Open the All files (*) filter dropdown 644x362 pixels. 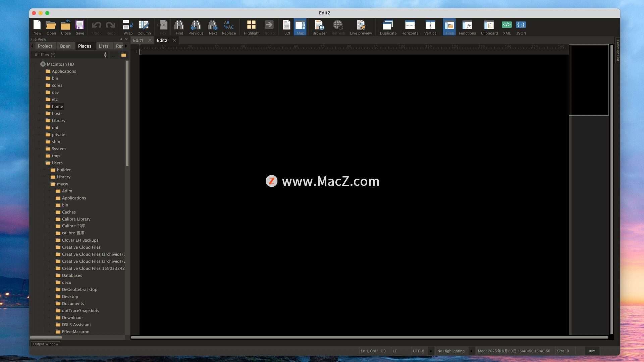pos(70,55)
